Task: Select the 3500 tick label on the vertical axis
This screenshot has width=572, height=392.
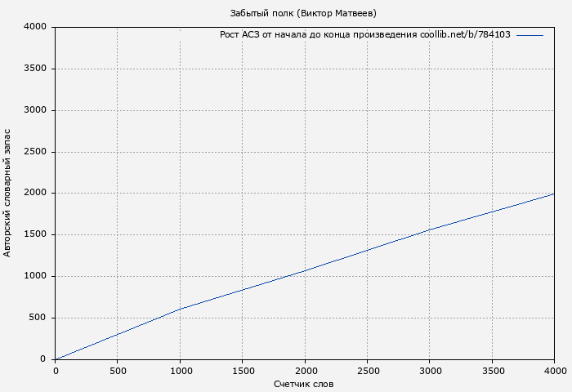Action: point(34,69)
